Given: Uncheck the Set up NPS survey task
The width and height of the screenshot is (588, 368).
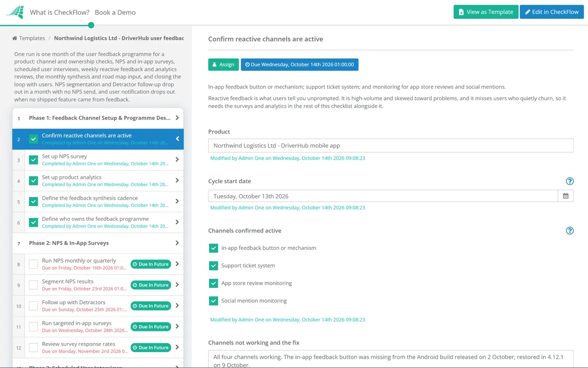Looking at the screenshot, I should pyautogui.click(x=34, y=160).
